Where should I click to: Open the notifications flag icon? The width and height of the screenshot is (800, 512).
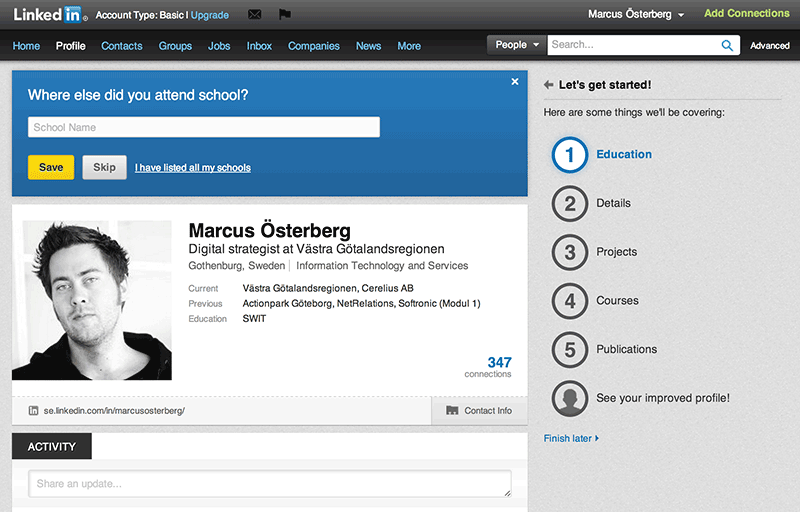coord(285,14)
